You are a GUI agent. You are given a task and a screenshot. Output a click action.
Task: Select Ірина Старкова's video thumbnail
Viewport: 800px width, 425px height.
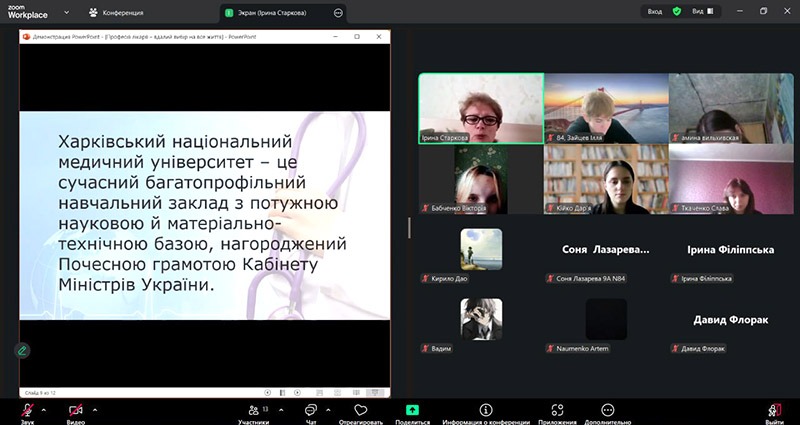pos(481,108)
